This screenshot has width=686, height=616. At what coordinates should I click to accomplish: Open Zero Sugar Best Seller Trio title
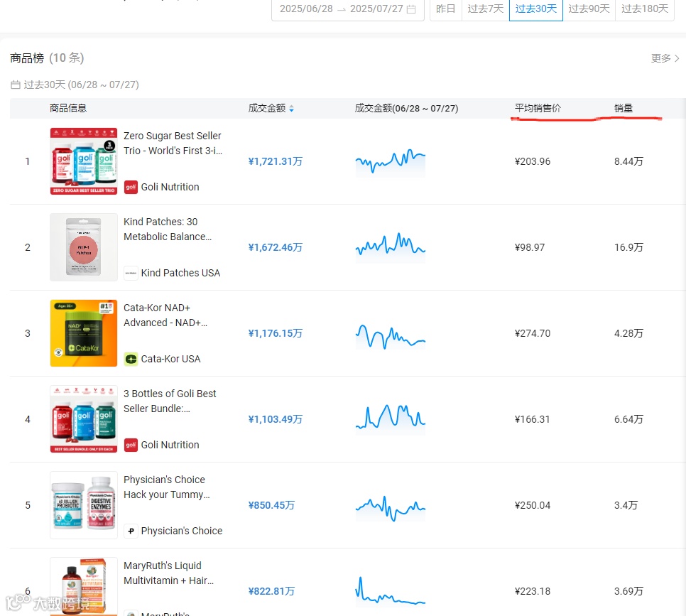coord(173,143)
